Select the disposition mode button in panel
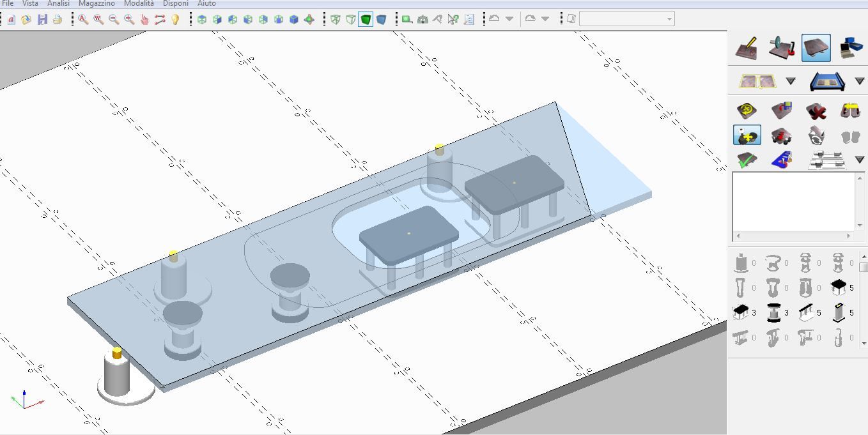Viewport: 868px width, 435px height. point(816,48)
